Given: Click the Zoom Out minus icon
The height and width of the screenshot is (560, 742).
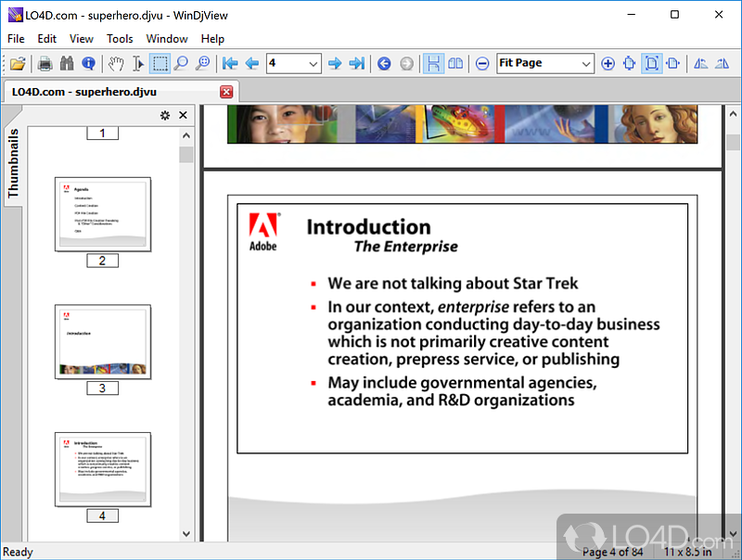Looking at the screenshot, I should [x=482, y=63].
